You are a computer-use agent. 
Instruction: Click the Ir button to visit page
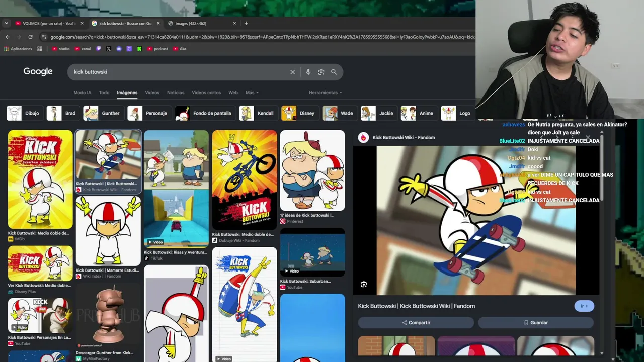(584, 306)
